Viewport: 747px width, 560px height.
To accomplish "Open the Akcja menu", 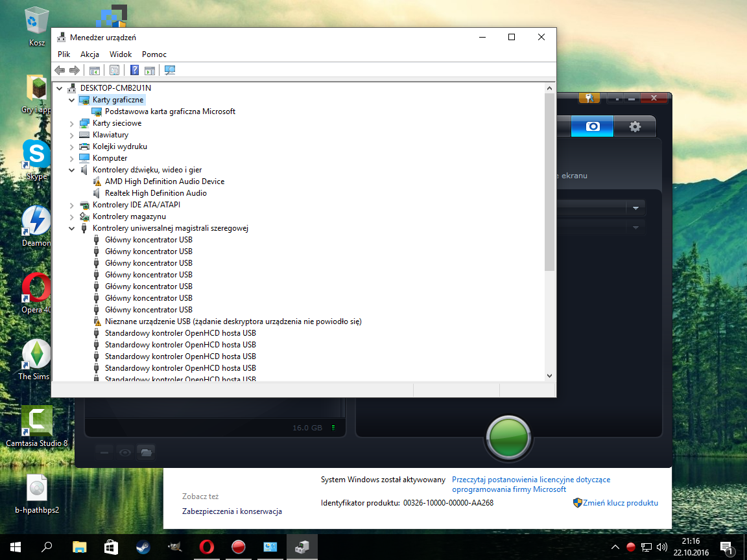I will tap(89, 54).
